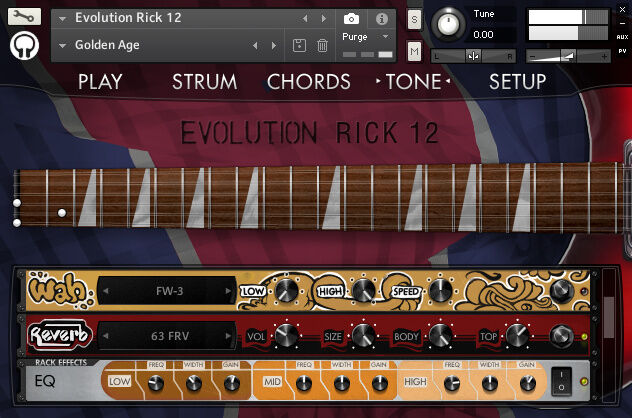Open the wrench instrument edit mode
Image resolution: width=632 pixels, height=418 pixels.
[24, 17]
